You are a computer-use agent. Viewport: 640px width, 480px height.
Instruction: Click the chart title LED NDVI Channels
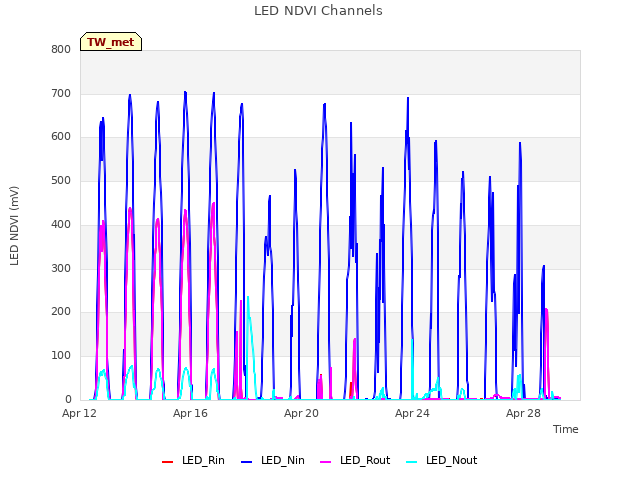tap(318, 11)
